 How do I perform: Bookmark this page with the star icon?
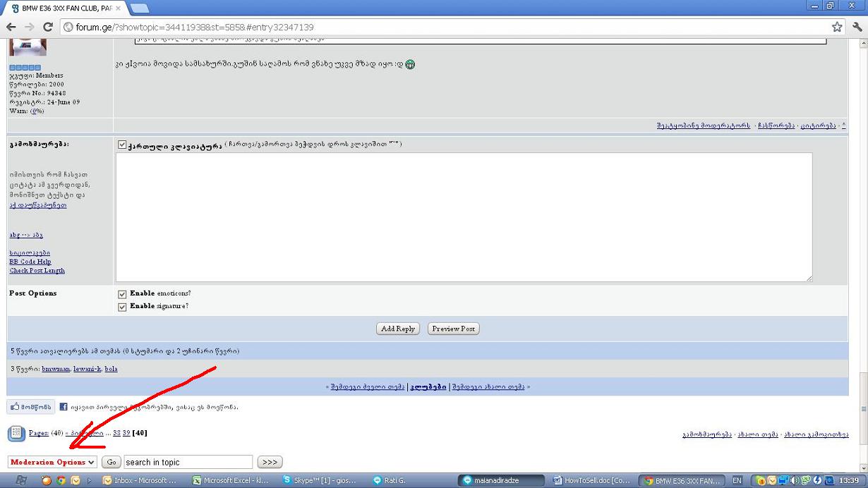(x=837, y=27)
